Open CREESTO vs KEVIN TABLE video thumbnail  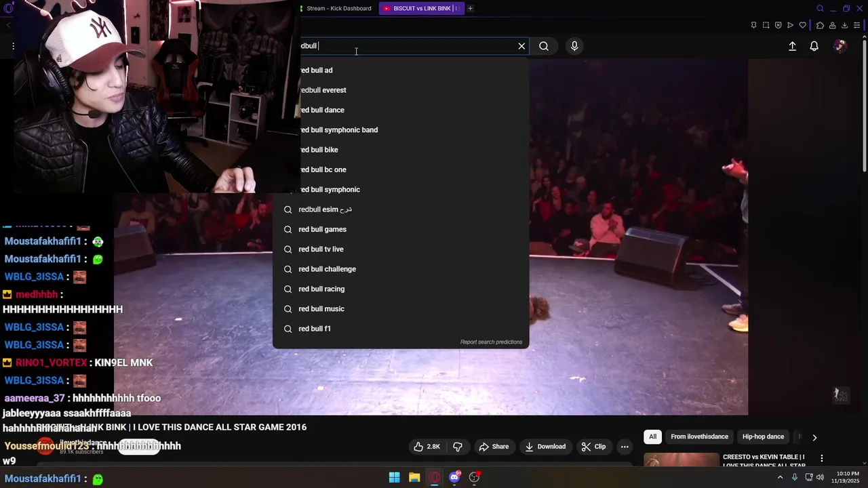coord(682,460)
